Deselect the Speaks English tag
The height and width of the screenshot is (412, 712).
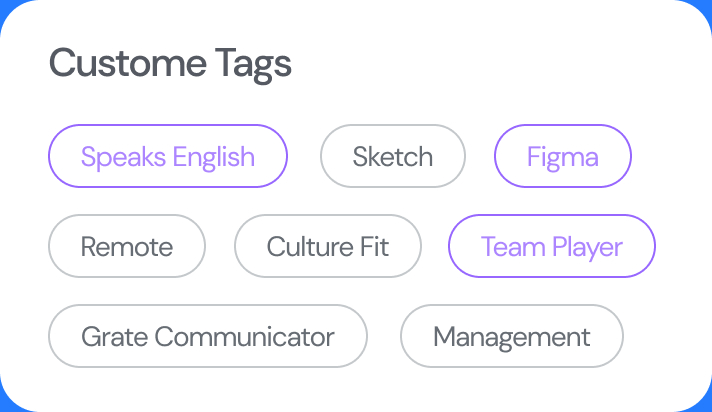pos(168,157)
